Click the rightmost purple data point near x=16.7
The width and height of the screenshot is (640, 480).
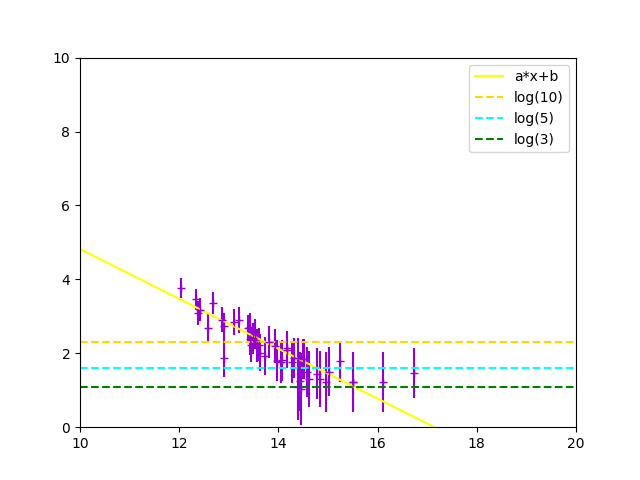pos(414,373)
